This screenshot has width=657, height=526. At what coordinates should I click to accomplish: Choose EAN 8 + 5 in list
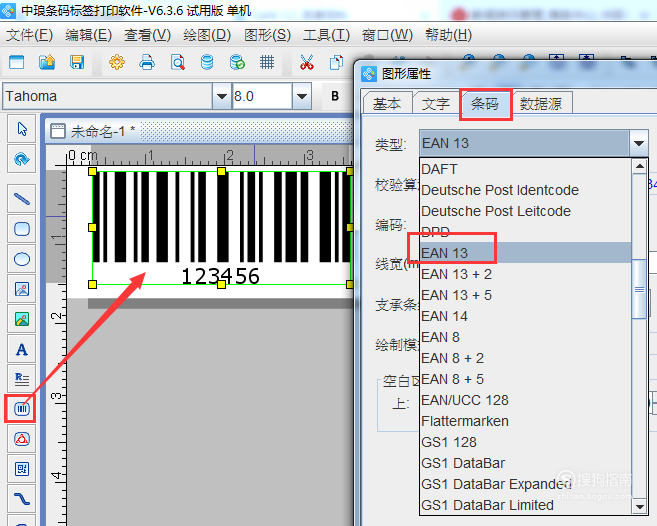[x=526, y=379]
